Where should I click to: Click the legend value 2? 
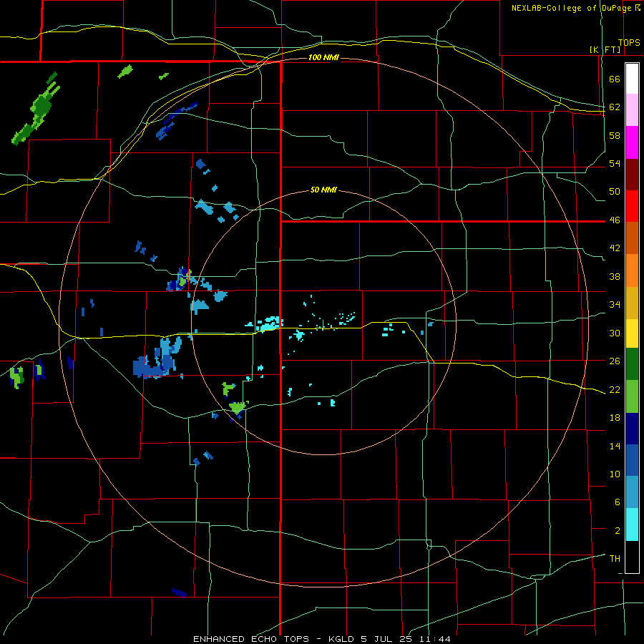618,531
